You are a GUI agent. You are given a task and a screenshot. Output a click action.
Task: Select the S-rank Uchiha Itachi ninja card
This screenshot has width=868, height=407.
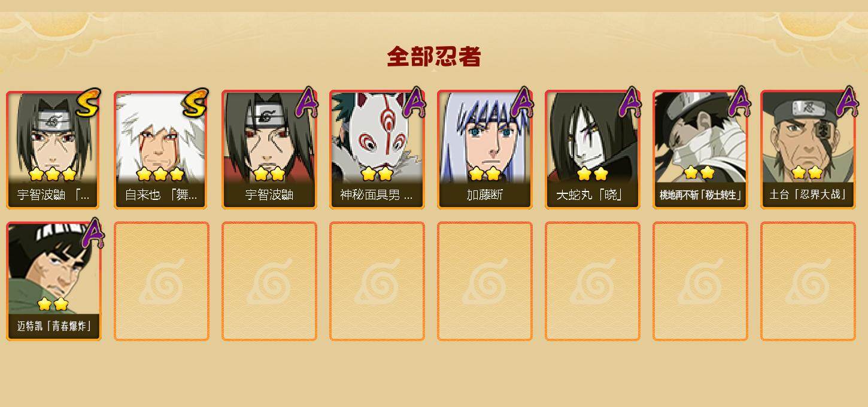click(x=53, y=150)
